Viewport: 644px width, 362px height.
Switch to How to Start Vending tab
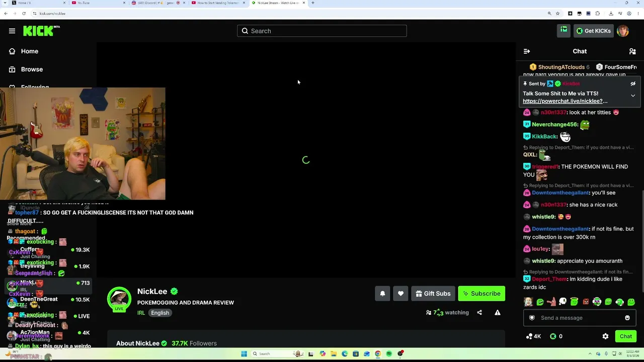pyautogui.click(x=217, y=3)
